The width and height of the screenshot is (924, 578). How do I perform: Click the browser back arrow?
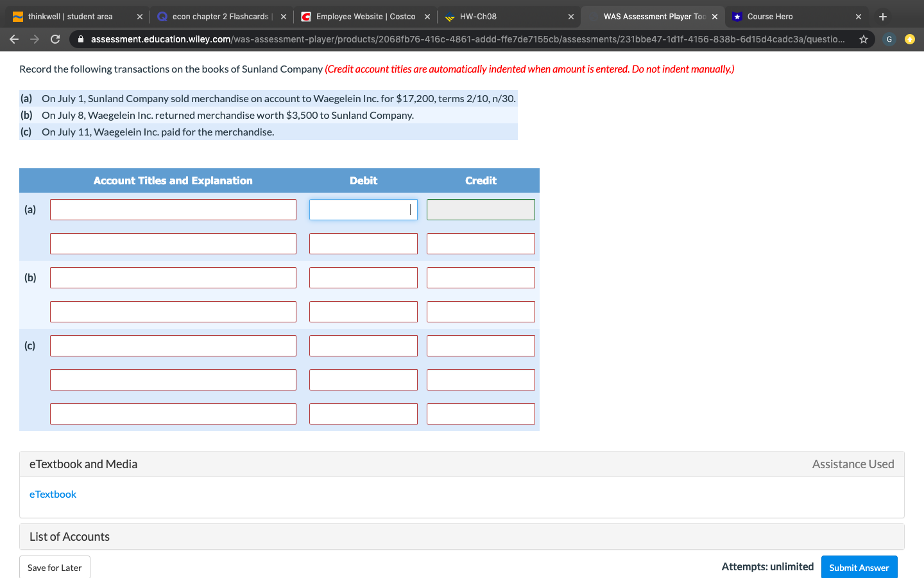pos(14,39)
